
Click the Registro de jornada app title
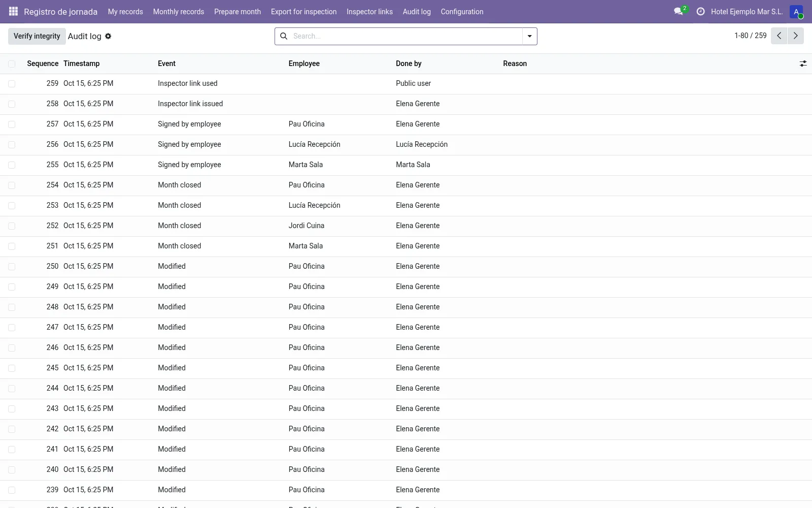60,12
